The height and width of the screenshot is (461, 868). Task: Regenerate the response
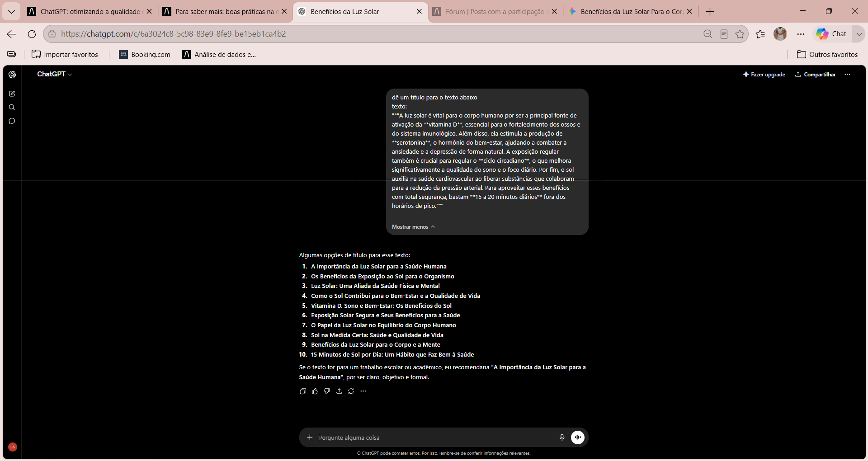point(351,391)
